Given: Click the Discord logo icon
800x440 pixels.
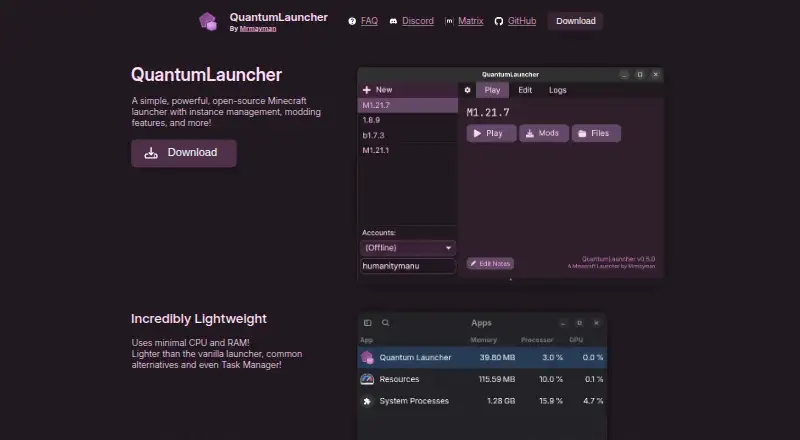Looking at the screenshot, I should point(393,21).
